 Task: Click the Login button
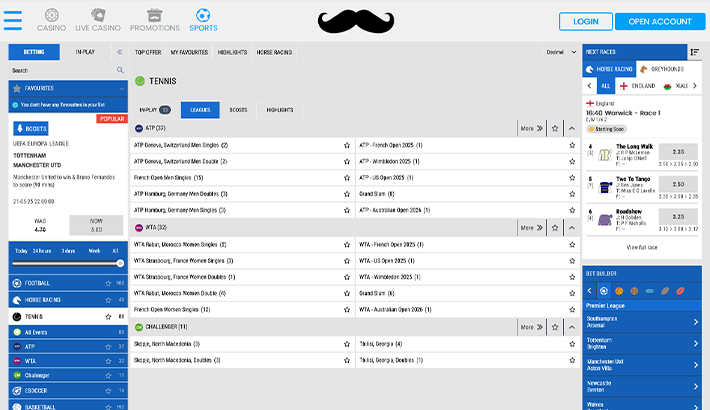(585, 21)
